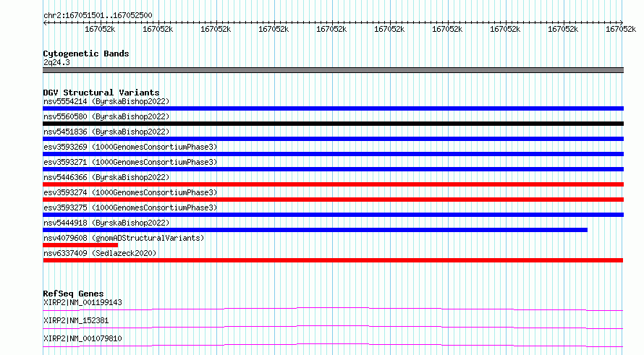Click the magenta line of XIRP2|NM_001199143
This screenshot has width=644, height=355.
(333, 309)
